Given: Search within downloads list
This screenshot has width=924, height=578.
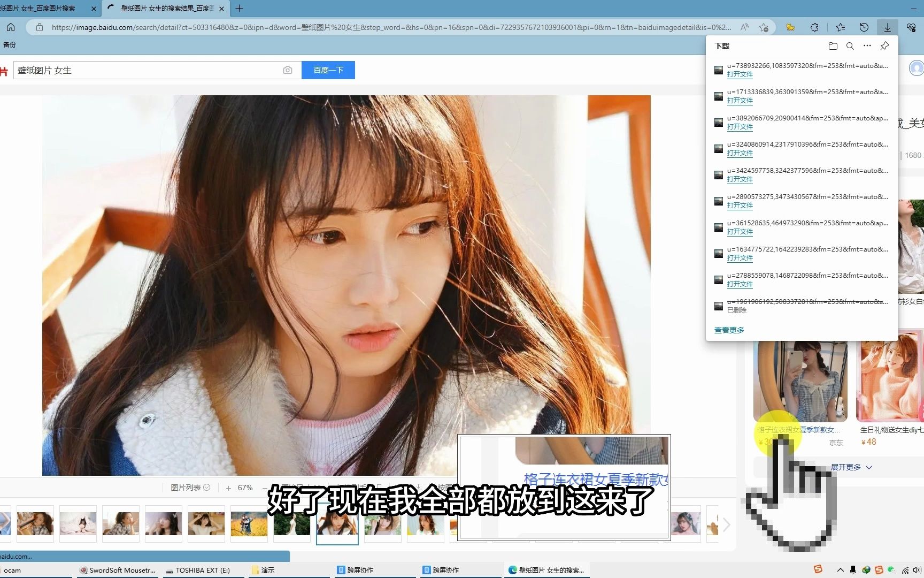Looking at the screenshot, I should [x=850, y=46].
